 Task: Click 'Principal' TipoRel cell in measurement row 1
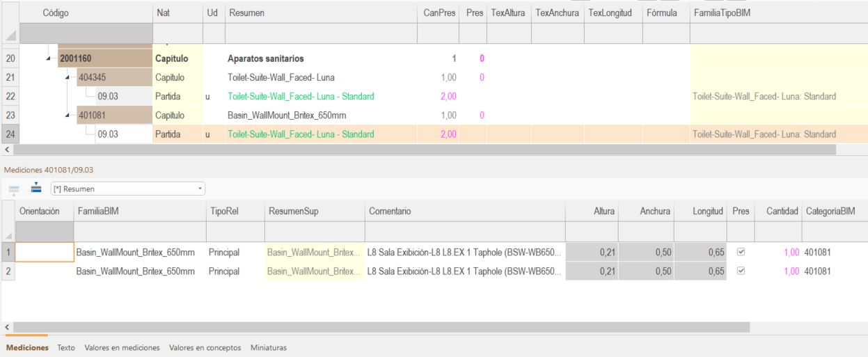coord(234,252)
